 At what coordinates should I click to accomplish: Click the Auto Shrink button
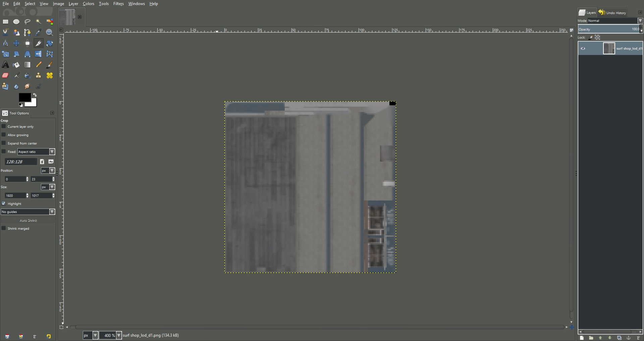pos(28,221)
